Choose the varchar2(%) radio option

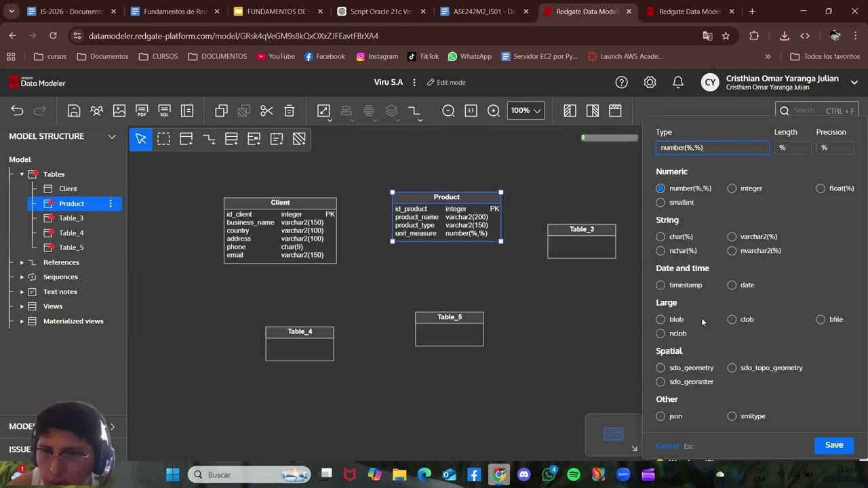point(732,237)
